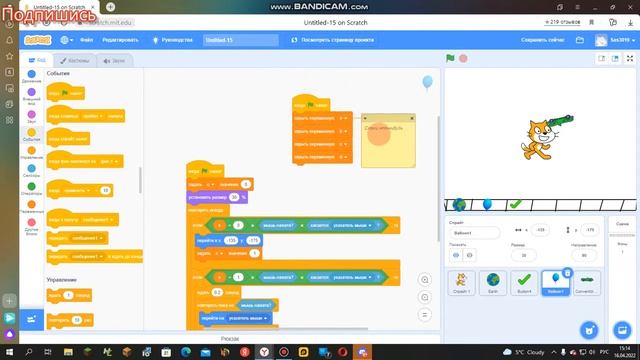This screenshot has height=360, width=640.
Task: Open My Stuff folder icon
Action: click(580, 40)
